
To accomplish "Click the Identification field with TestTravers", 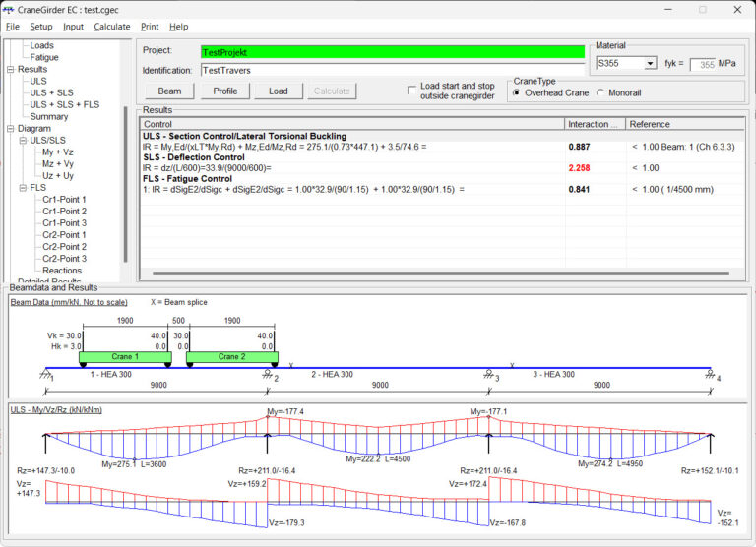I will pos(393,71).
